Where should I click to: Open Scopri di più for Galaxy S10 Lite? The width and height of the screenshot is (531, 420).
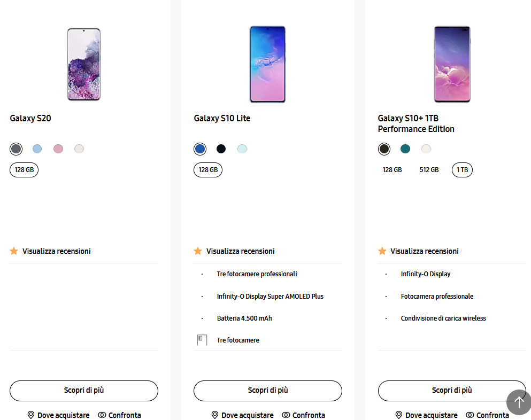(268, 391)
